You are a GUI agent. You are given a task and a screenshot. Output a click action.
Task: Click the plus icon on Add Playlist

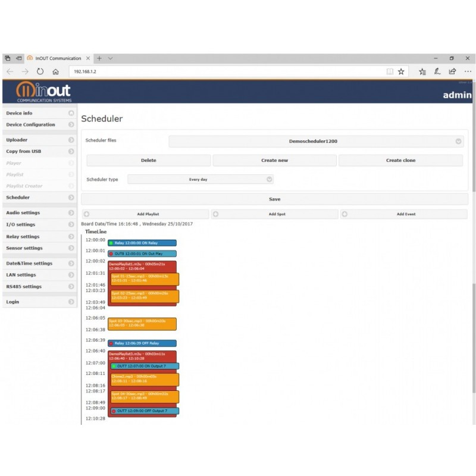(x=86, y=214)
